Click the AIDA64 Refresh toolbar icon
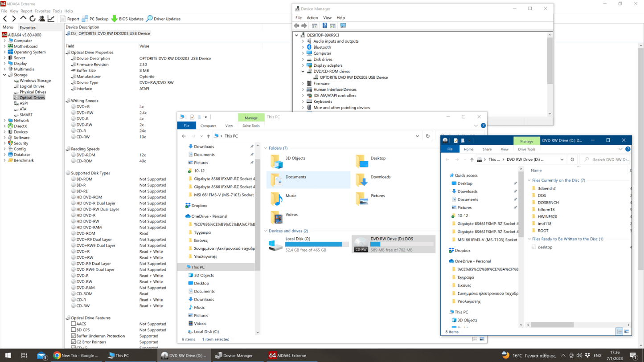This screenshot has height=362, width=644. tap(33, 19)
